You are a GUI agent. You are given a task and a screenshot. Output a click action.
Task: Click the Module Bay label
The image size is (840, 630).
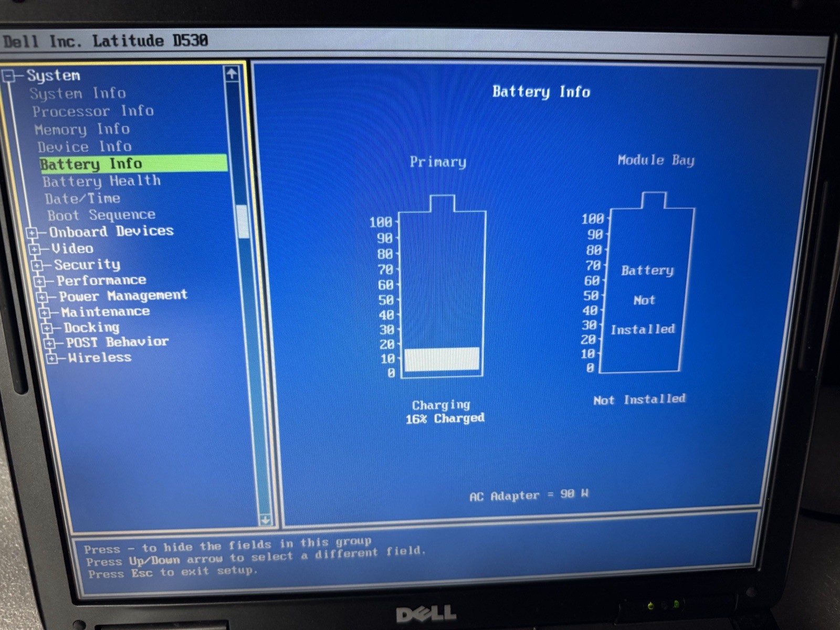tap(656, 160)
